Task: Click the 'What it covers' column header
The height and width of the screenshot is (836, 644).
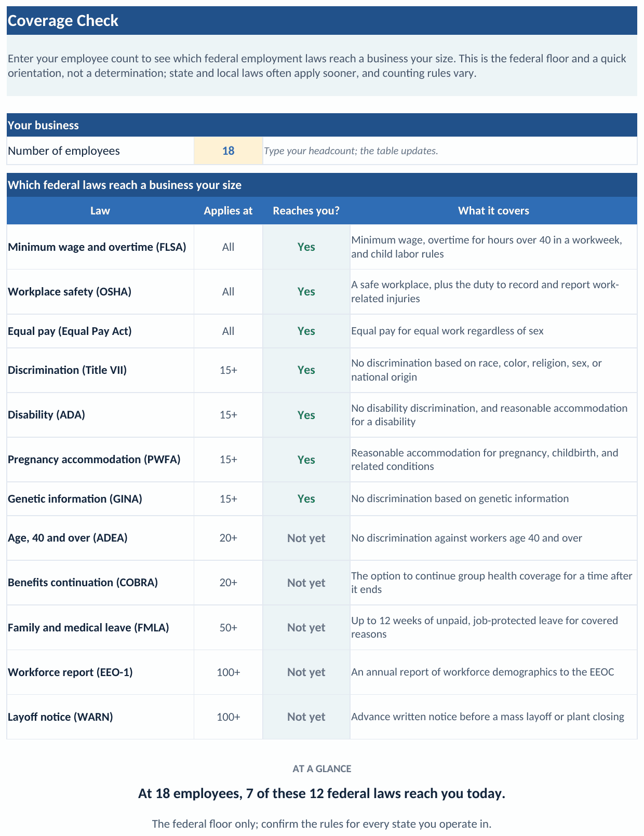Action: [493, 211]
